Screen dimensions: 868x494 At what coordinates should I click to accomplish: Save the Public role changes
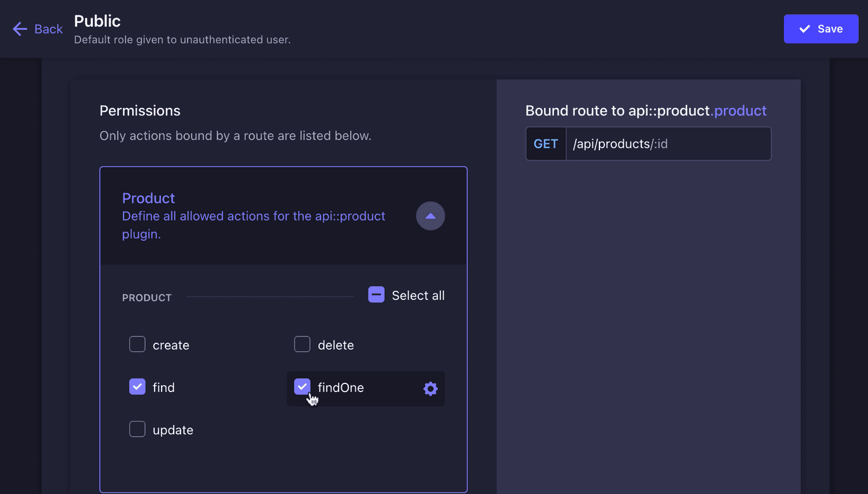tap(821, 29)
